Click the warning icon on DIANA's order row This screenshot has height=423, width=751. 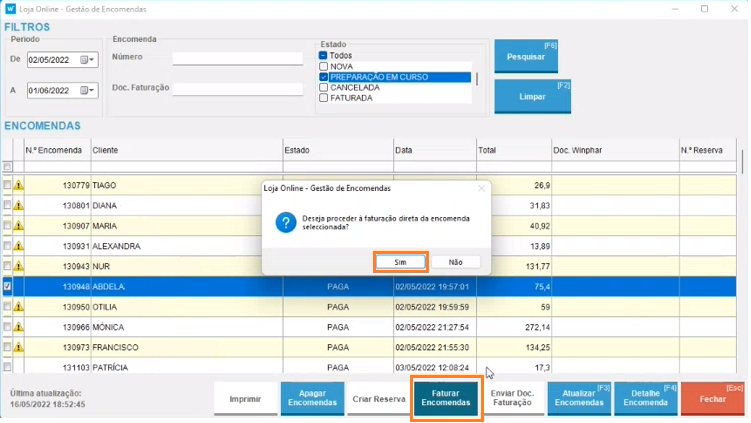coord(18,206)
